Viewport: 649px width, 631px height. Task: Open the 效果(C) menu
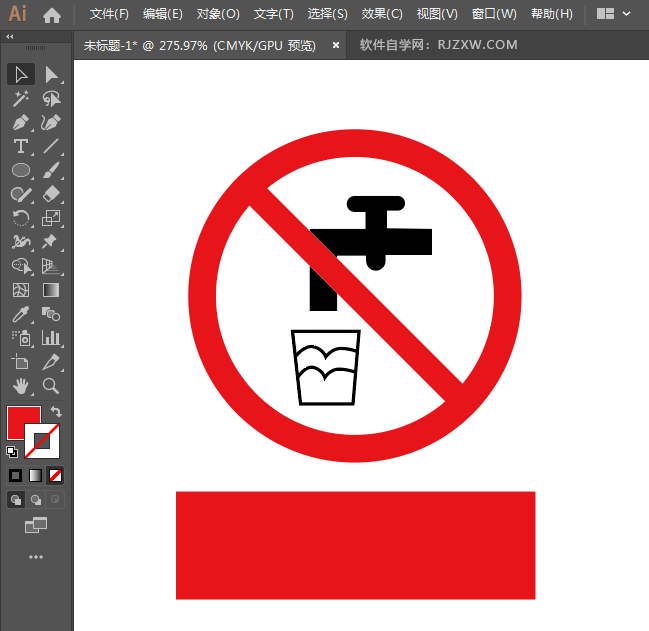(x=382, y=14)
